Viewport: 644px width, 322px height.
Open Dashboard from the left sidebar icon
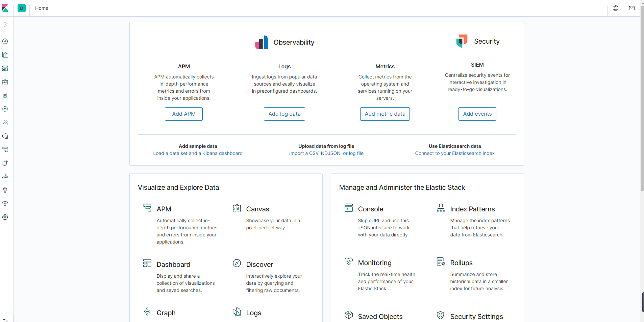click(x=5, y=68)
